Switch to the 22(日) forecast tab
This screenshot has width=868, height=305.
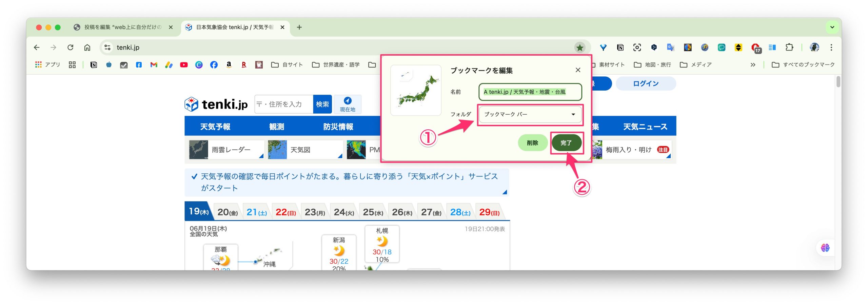point(286,212)
